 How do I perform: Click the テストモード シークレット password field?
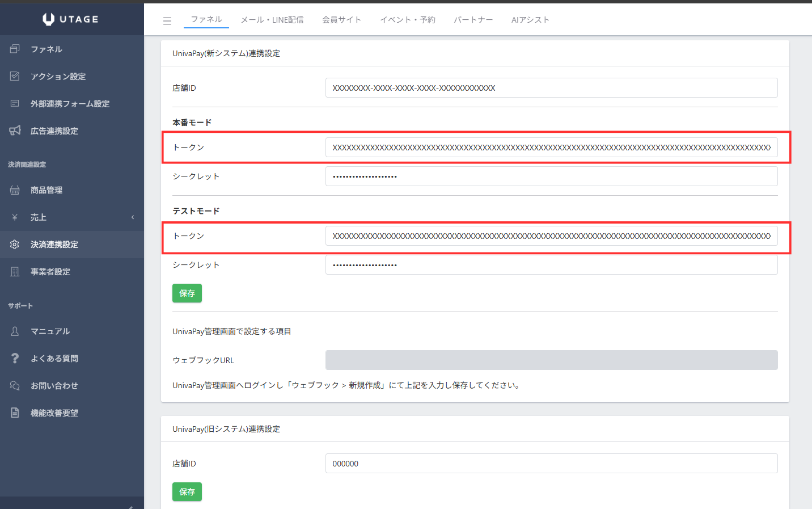[x=551, y=265]
